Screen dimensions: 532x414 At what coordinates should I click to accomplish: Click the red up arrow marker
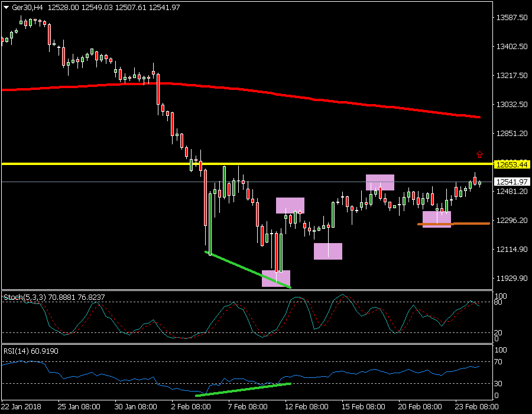(x=479, y=154)
